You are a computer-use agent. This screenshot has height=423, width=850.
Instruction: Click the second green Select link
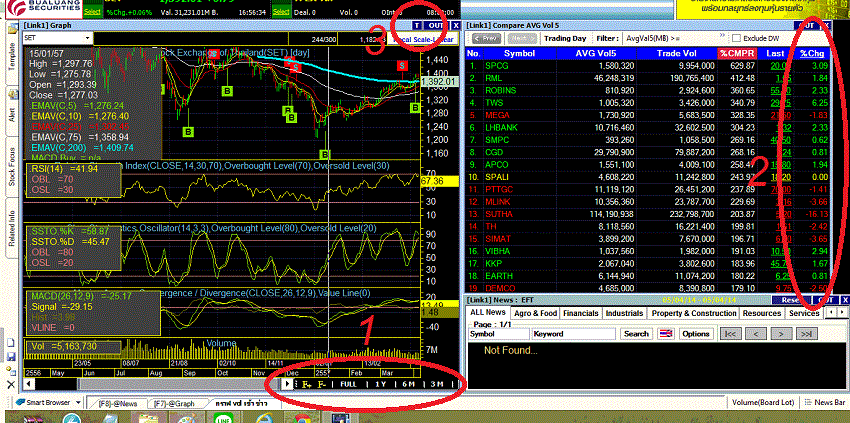tap(280, 11)
